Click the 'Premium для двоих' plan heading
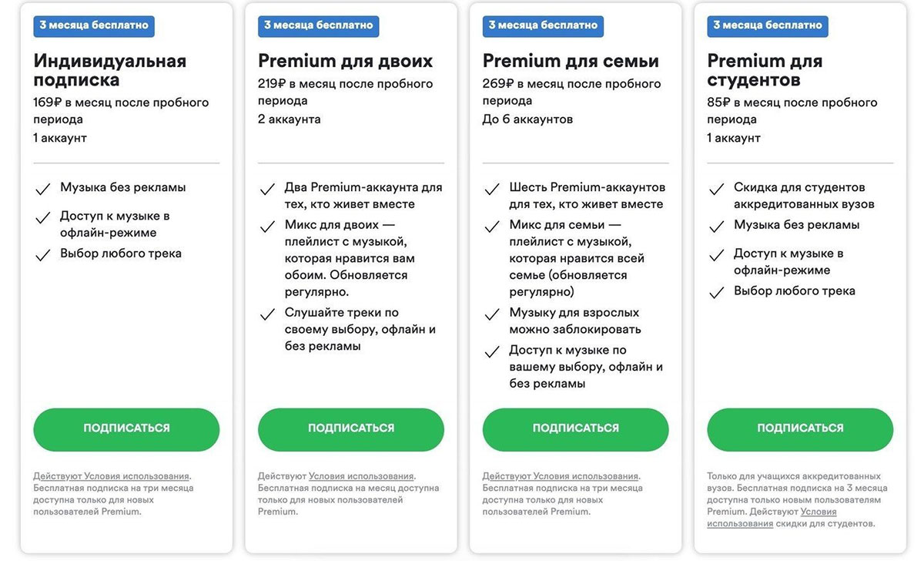The image size is (924, 561). coord(345,61)
